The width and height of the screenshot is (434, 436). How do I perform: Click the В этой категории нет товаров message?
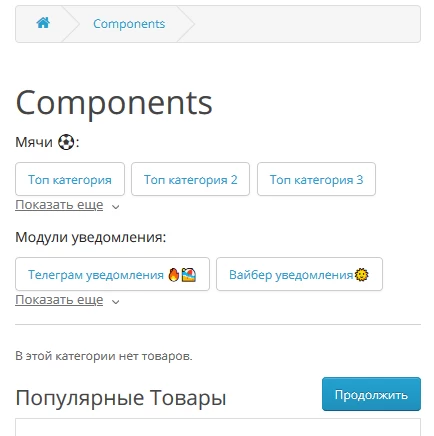coord(104,356)
